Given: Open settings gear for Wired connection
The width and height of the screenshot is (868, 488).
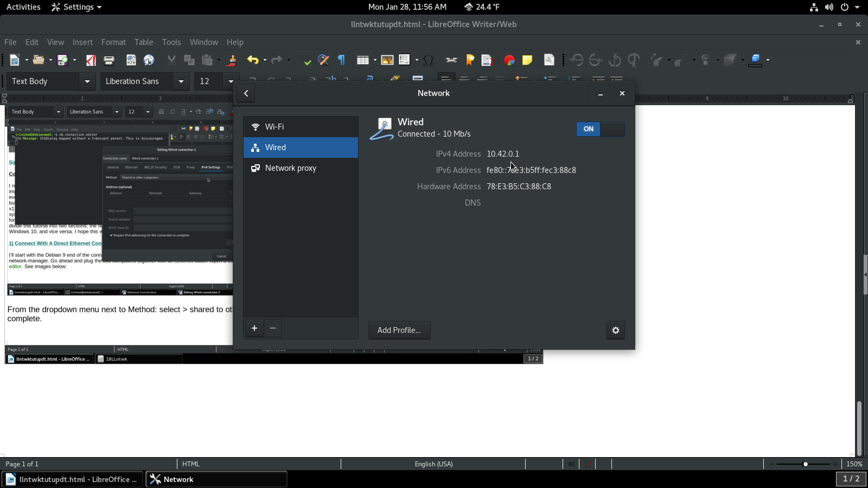Looking at the screenshot, I should (x=616, y=330).
